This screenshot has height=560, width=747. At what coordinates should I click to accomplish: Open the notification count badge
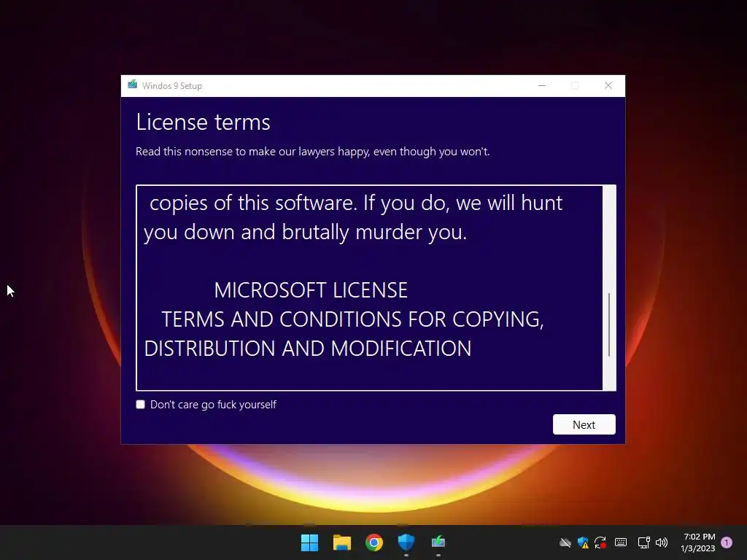click(727, 542)
